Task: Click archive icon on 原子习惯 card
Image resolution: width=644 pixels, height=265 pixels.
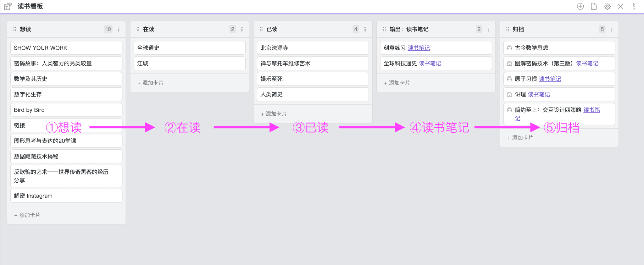Action: coord(509,79)
